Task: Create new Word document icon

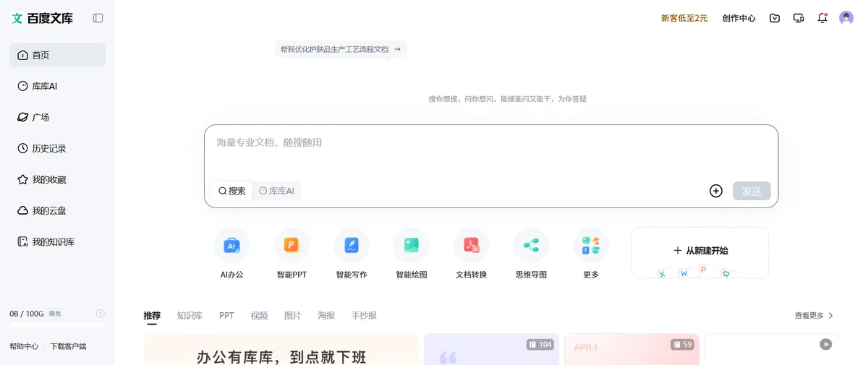Action: point(684,273)
